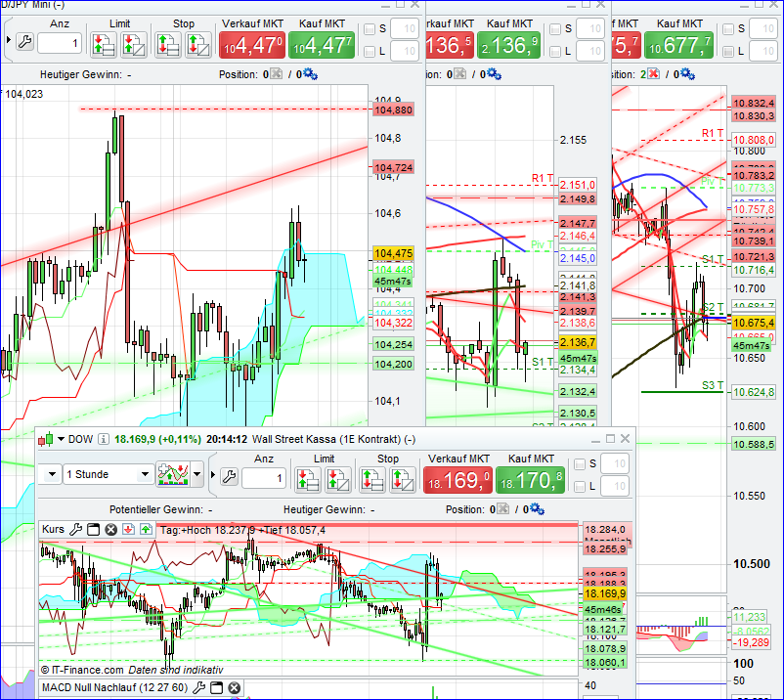Enable L checkbox in right chart window
The height and width of the screenshot is (700, 784).
tap(728, 51)
